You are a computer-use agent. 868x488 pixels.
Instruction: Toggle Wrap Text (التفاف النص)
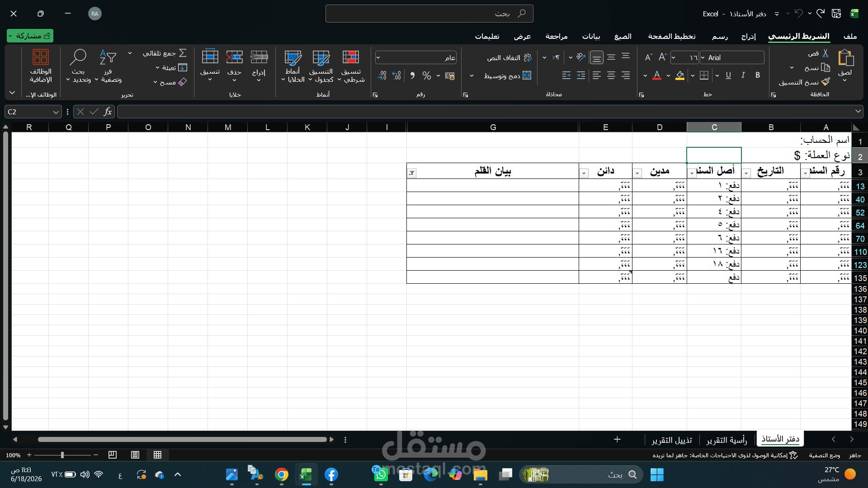click(509, 58)
